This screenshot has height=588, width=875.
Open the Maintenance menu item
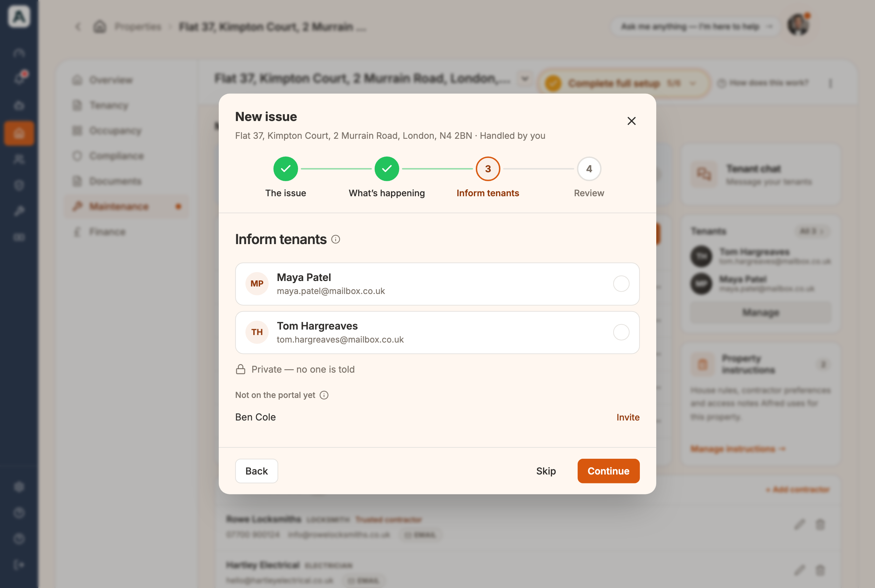click(x=127, y=206)
